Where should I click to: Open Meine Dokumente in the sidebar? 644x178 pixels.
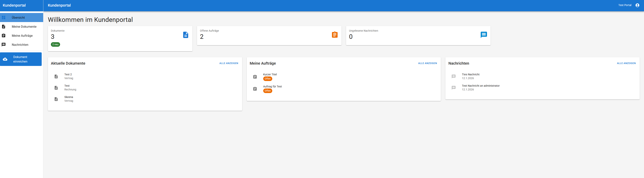tap(24, 27)
